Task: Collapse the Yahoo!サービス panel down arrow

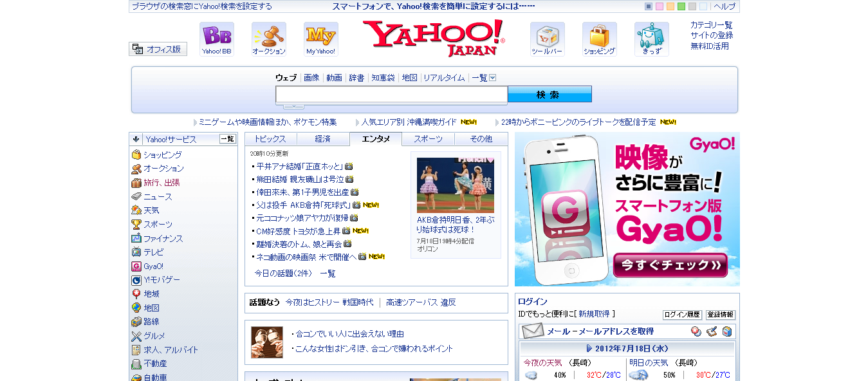Action: point(136,139)
